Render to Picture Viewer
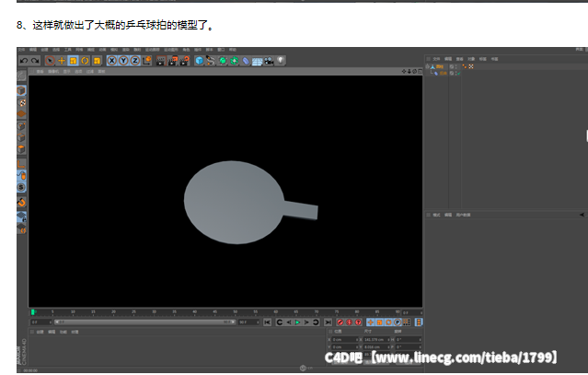This screenshot has width=588, height=375. coord(172,61)
